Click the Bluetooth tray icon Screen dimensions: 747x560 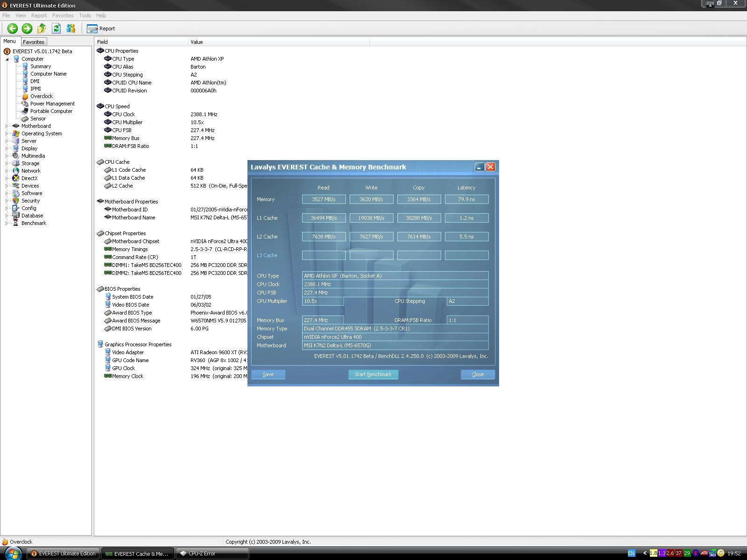point(696,553)
